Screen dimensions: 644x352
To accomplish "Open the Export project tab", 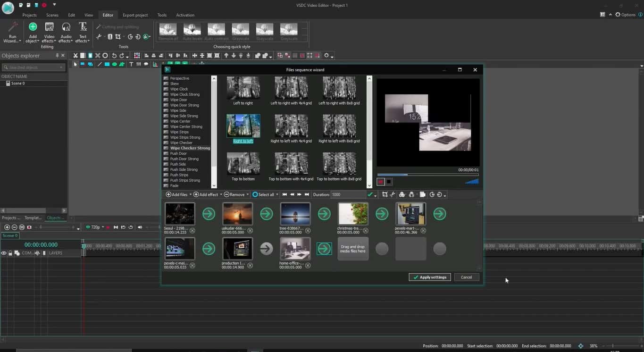I will coord(135,15).
